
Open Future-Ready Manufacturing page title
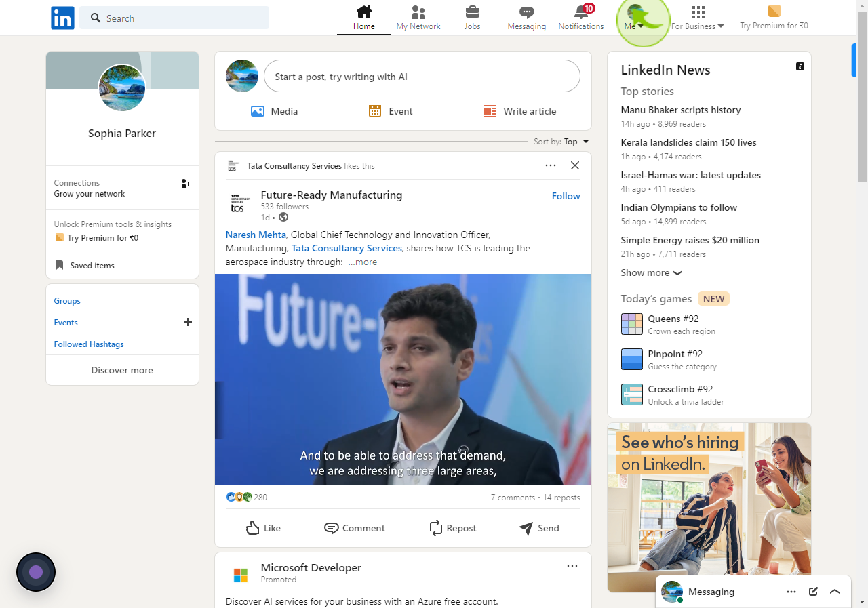click(x=331, y=195)
